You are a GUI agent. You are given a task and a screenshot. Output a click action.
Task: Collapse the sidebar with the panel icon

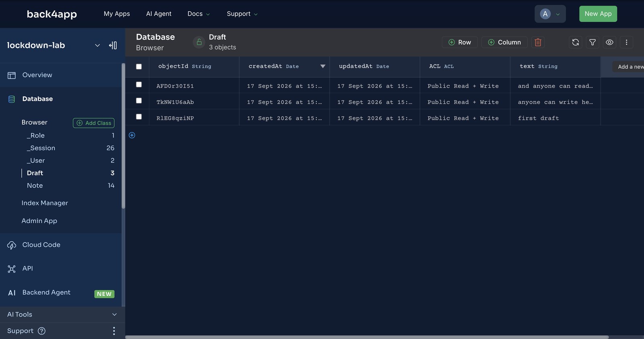point(113,45)
